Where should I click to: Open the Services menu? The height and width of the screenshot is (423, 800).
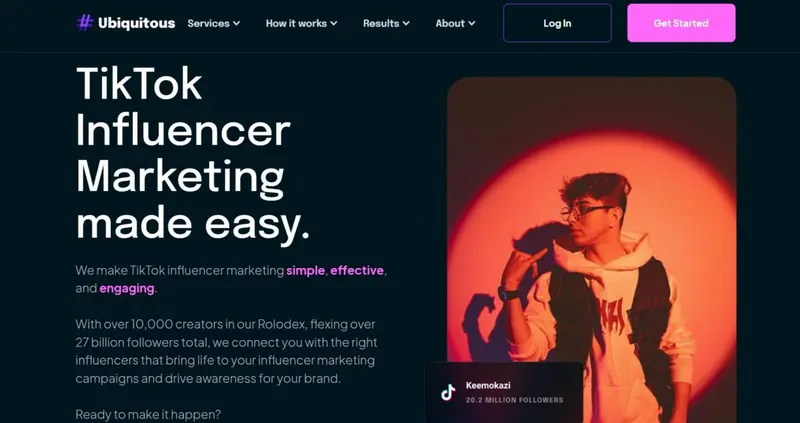click(213, 23)
